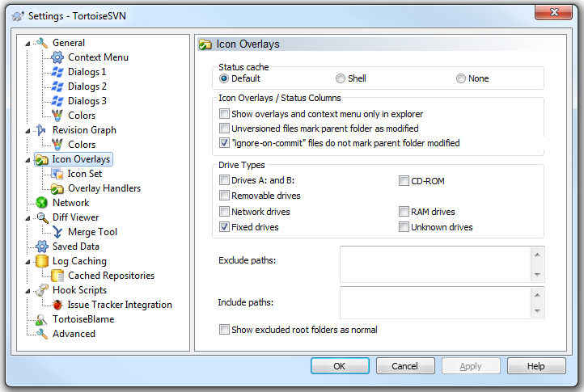Select the Shell status cache option
The height and width of the screenshot is (392, 584).
click(341, 78)
